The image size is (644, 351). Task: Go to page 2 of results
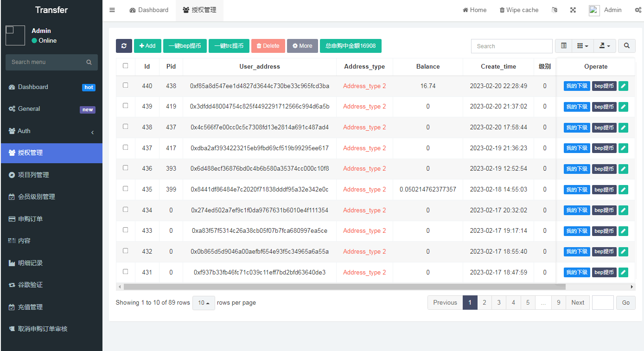pyautogui.click(x=484, y=303)
